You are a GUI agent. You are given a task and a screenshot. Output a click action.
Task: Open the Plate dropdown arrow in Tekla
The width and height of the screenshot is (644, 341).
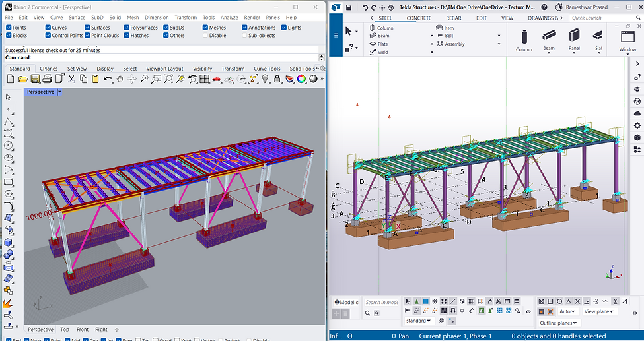click(x=432, y=44)
